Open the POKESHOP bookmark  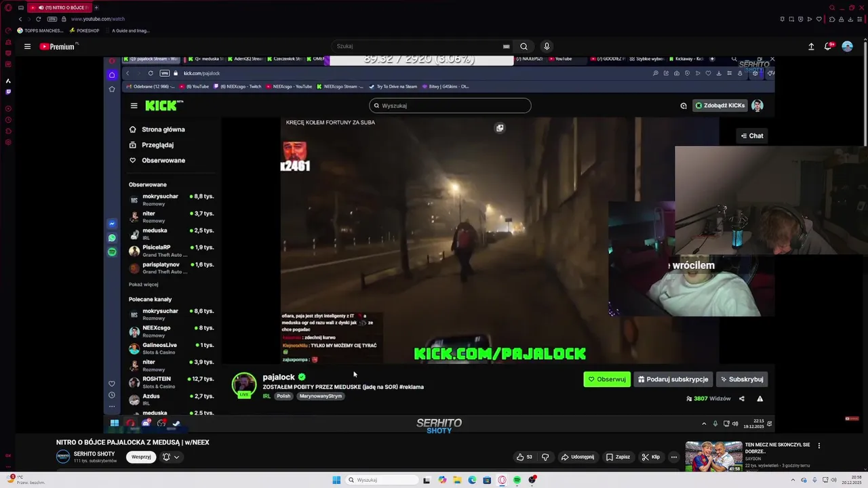point(85,30)
